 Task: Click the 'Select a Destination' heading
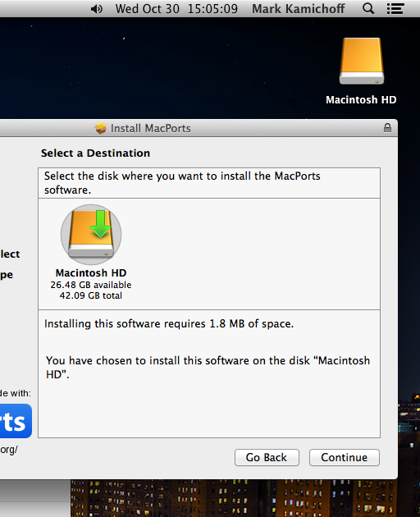[x=95, y=153]
